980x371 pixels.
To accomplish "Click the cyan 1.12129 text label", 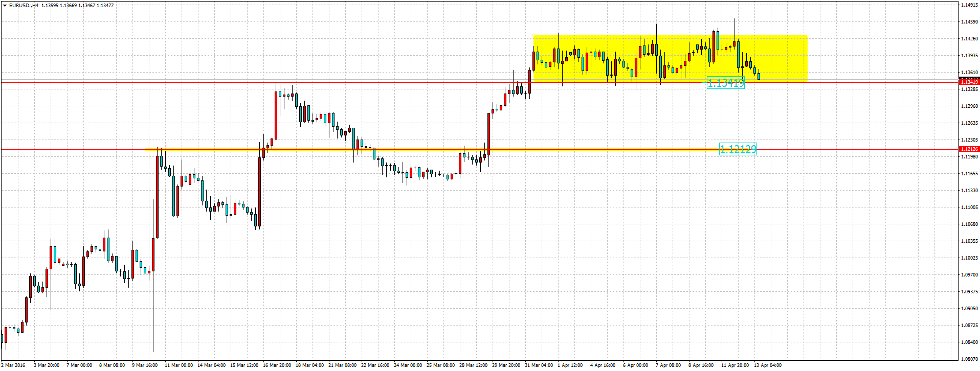I will [737, 149].
